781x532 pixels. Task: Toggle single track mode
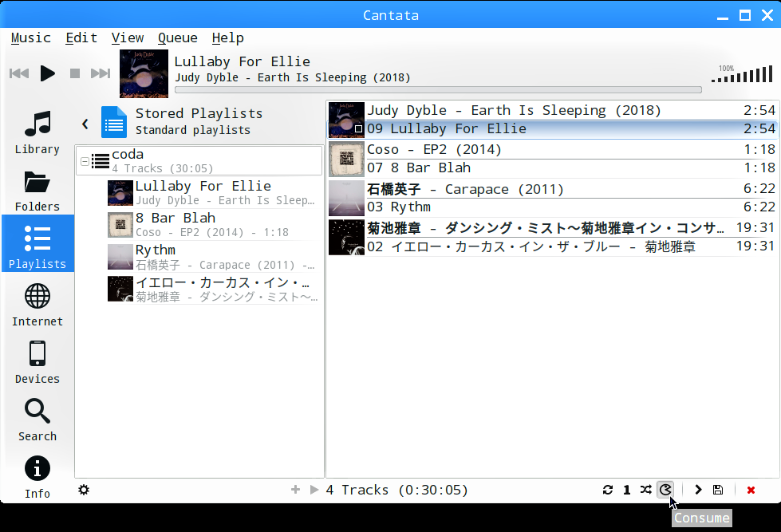click(626, 490)
